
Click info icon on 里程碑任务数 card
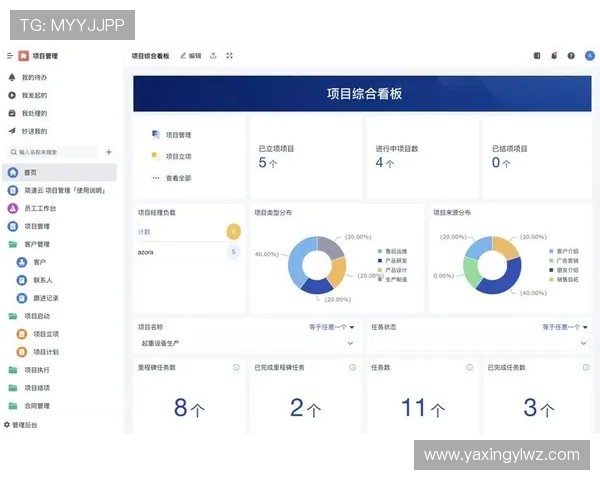236,367
